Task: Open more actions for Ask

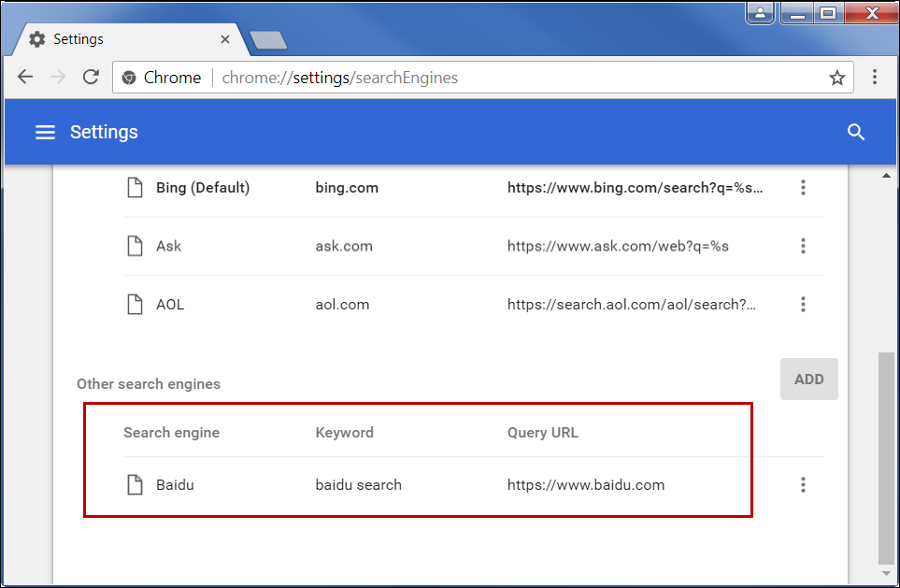Action: tap(803, 247)
